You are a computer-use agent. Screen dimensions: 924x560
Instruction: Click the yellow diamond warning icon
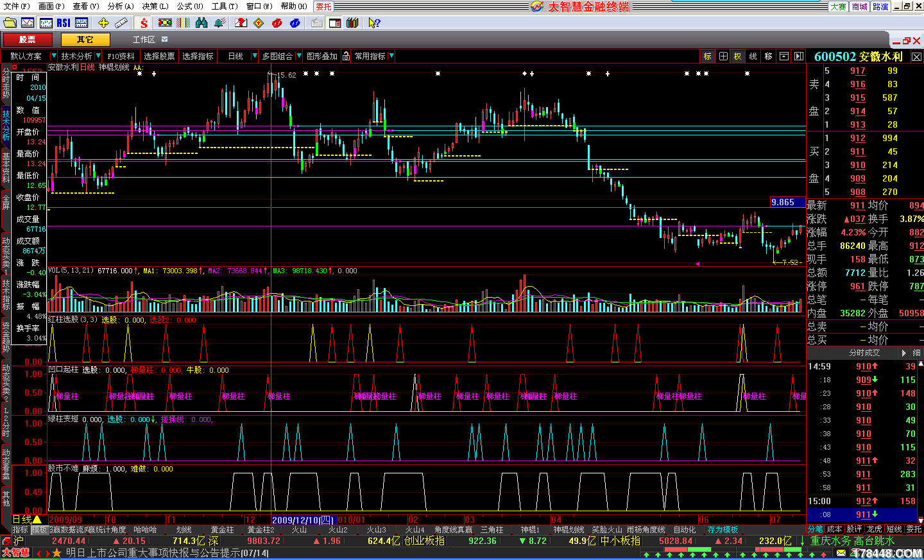pyautogui.click(x=259, y=22)
